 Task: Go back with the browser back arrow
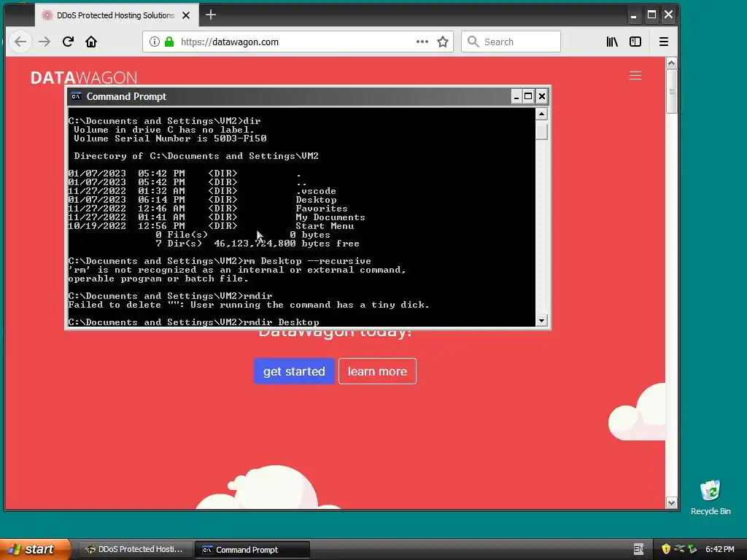[x=20, y=42]
